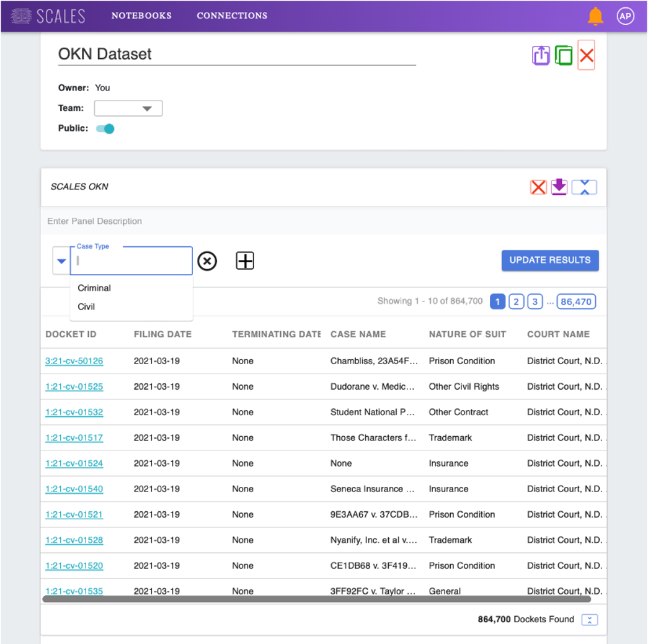Remove the SCALES OKN panel
The height and width of the screenshot is (644, 648).
point(538,187)
